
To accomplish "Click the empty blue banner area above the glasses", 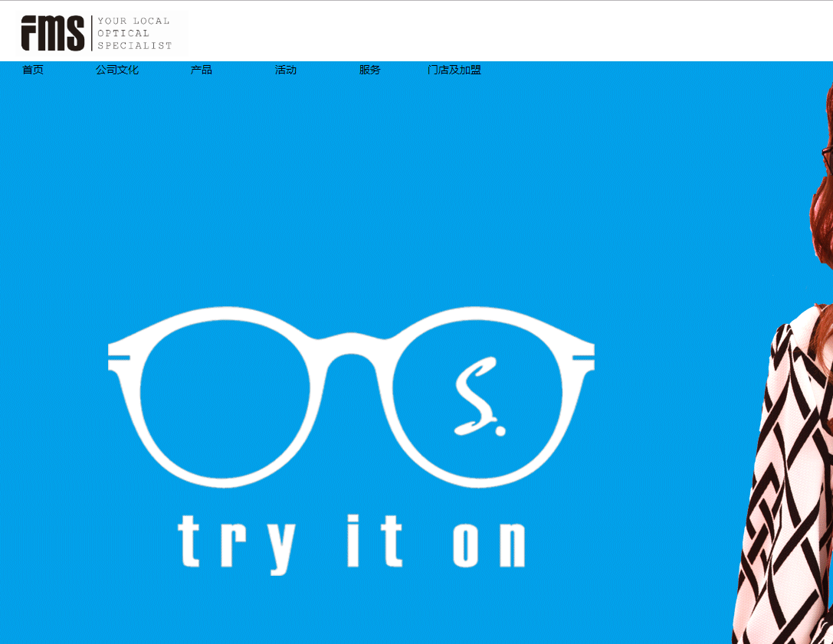I will click(383, 191).
